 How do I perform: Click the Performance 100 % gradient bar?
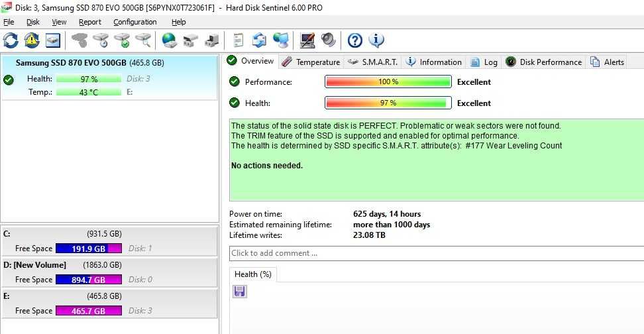(388, 82)
